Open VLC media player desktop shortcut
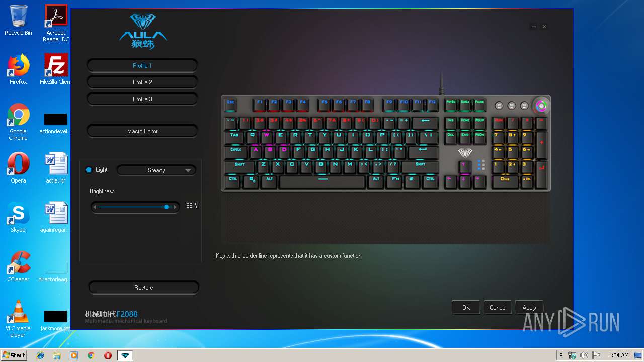This screenshot has width=644, height=362. [18, 319]
